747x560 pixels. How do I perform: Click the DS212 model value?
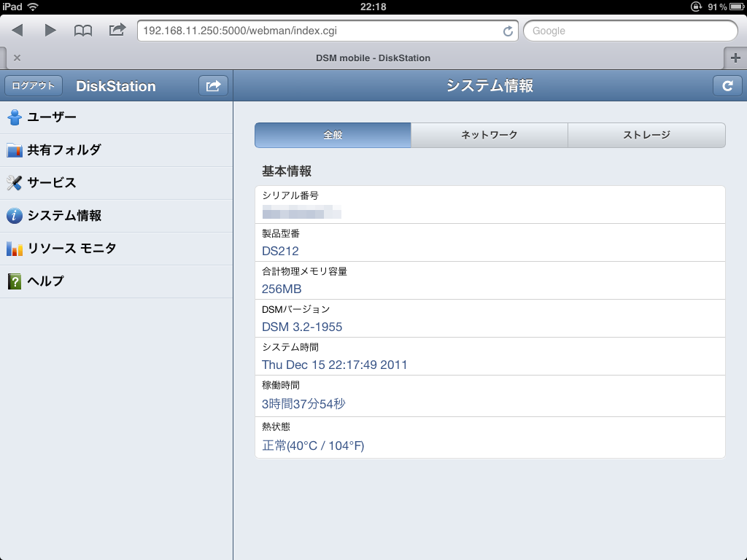pyautogui.click(x=280, y=251)
